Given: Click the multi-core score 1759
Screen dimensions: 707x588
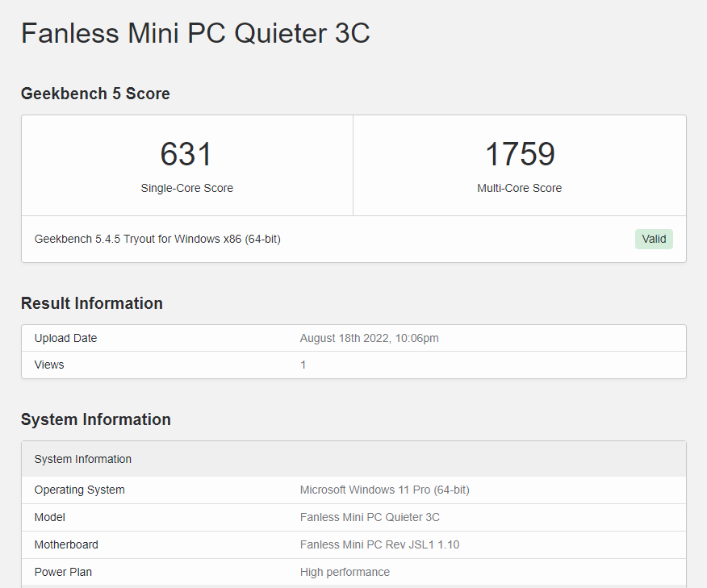Looking at the screenshot, I should pyautogui.click(x=520, y=153).
